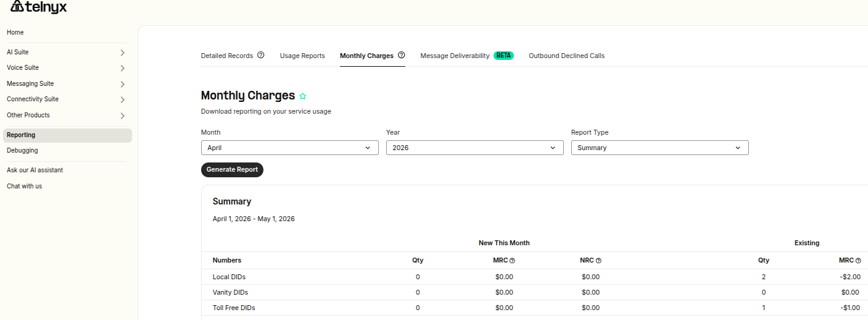Click info icon next to New MRC header

point(512,261)
